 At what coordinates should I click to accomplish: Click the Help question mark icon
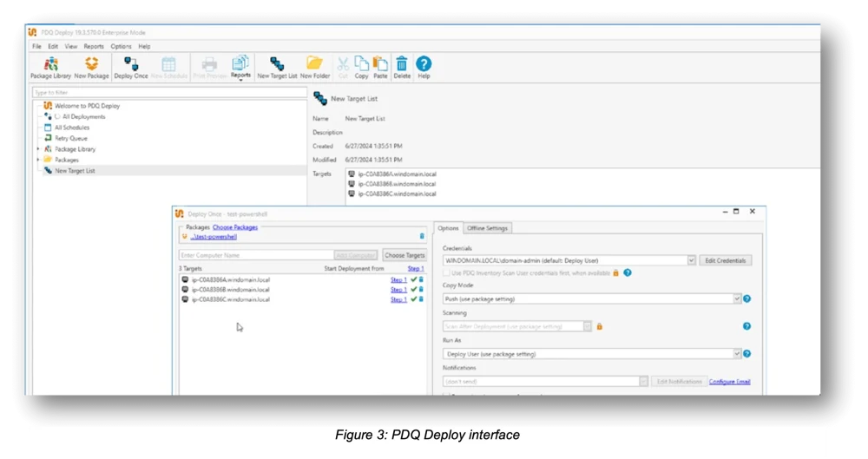tap(424, 68)
